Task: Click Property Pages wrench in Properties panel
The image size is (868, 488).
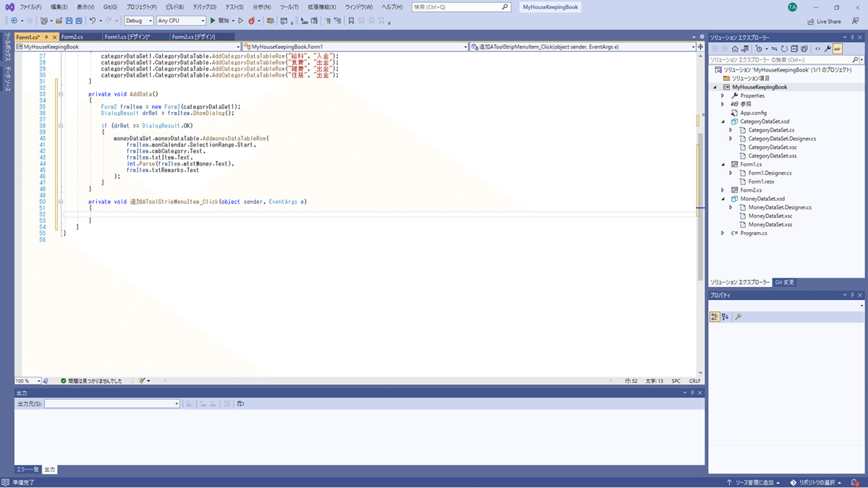Action: 739,317
